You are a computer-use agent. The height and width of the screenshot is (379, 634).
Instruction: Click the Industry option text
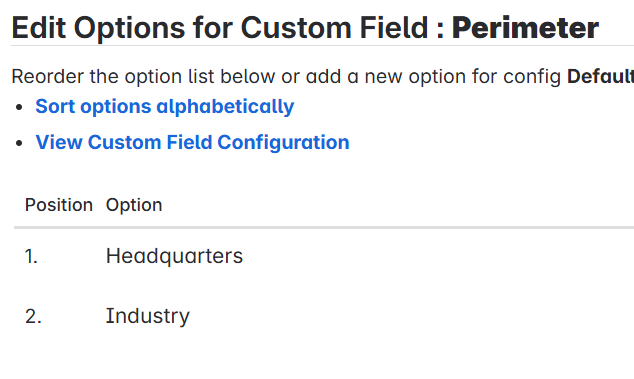tap(148, 316)
